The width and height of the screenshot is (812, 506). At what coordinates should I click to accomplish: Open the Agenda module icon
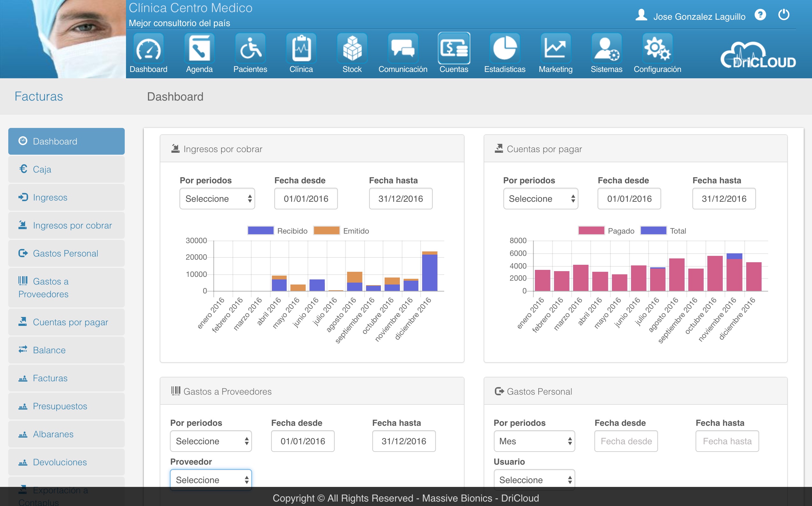(199, 49)
